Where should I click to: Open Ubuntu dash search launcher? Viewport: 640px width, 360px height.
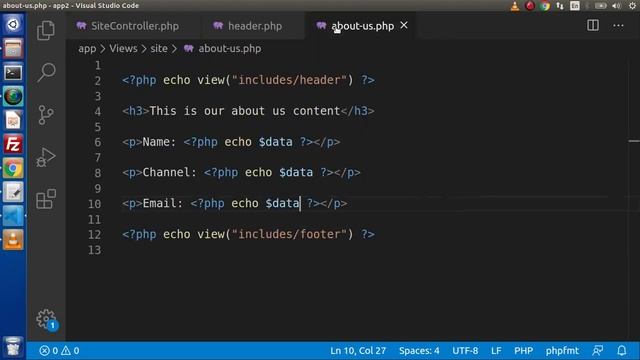click(13, 24)
